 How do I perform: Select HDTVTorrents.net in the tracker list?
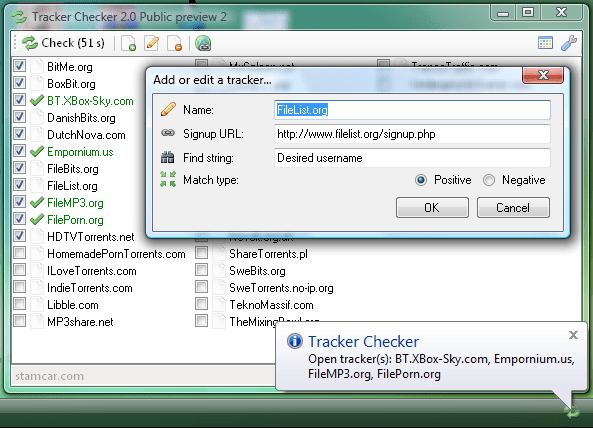coord(90,237)
